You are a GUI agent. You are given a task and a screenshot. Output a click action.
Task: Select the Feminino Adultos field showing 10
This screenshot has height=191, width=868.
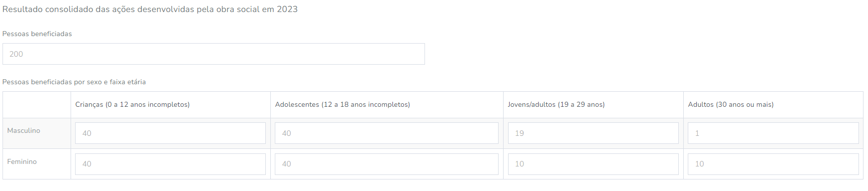(x=773, y=164)
